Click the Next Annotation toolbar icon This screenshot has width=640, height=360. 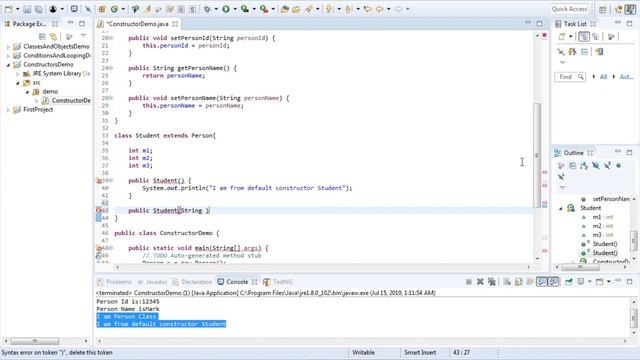(x=329, y=9)
